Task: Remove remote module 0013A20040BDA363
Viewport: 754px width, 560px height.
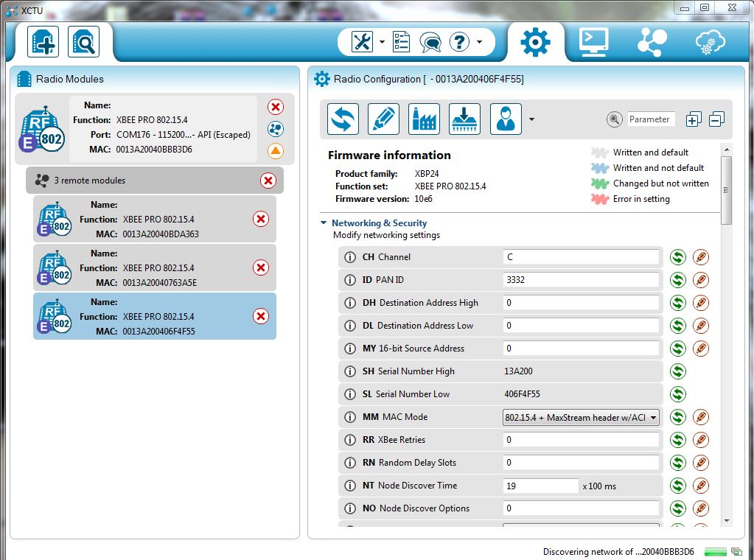Action: click(x=261, y=219)
